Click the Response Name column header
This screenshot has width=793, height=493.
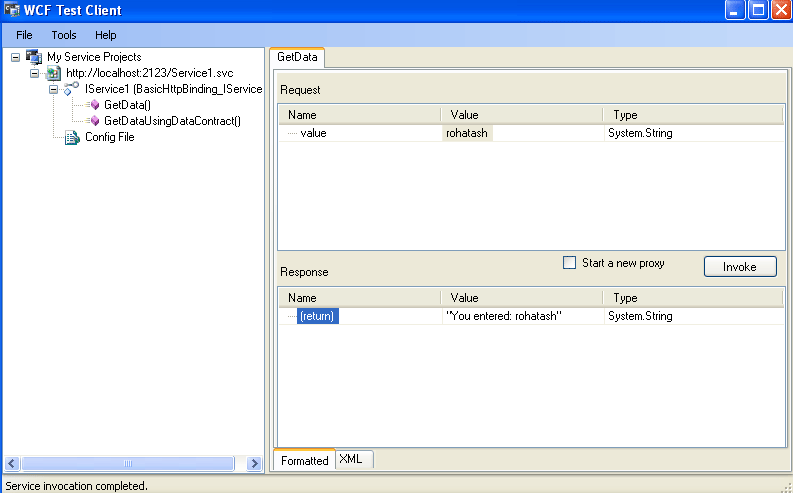[360, 298]
